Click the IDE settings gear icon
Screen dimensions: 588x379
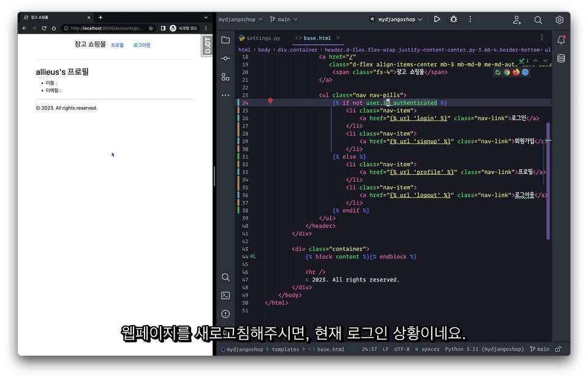click(x=559, y=20)
